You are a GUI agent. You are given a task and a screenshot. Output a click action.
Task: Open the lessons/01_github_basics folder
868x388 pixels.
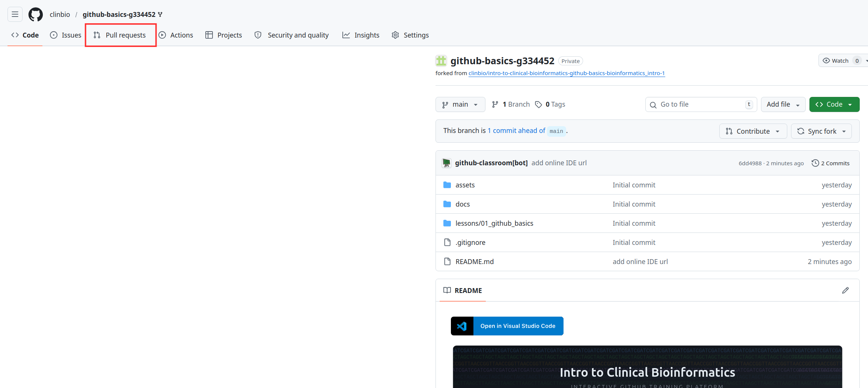(x=494, y=223)
